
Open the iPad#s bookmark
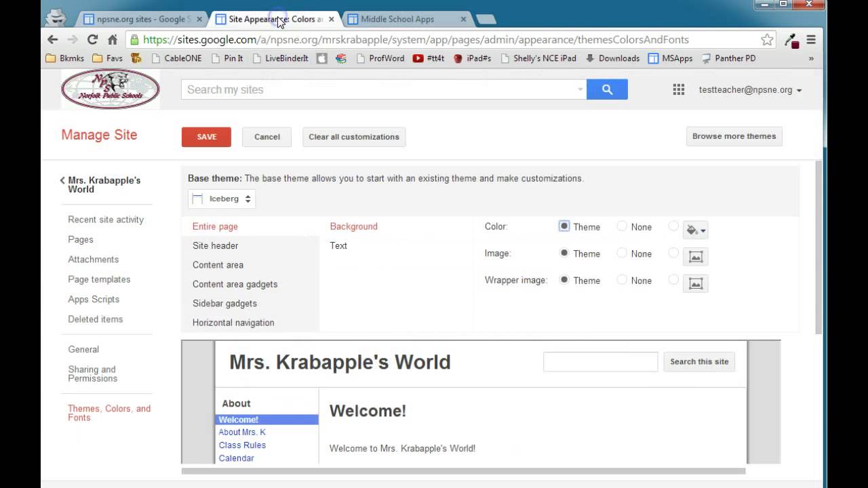tap(472, 58)
